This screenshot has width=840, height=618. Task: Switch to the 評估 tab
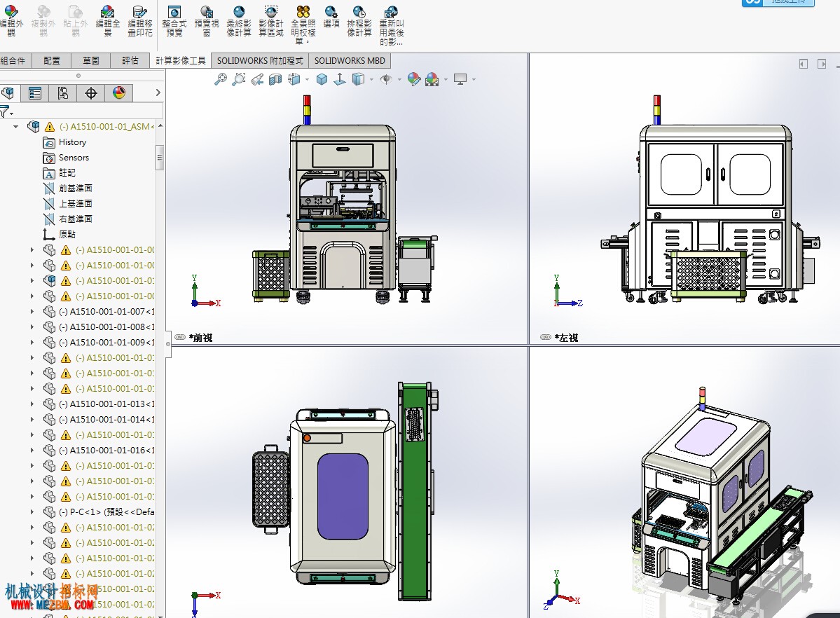pyautogui.click(x=130, y=60)
